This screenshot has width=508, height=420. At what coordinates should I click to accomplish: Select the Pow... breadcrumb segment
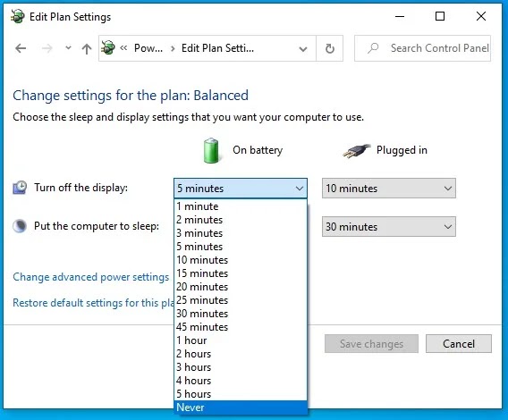coord(148,48)
